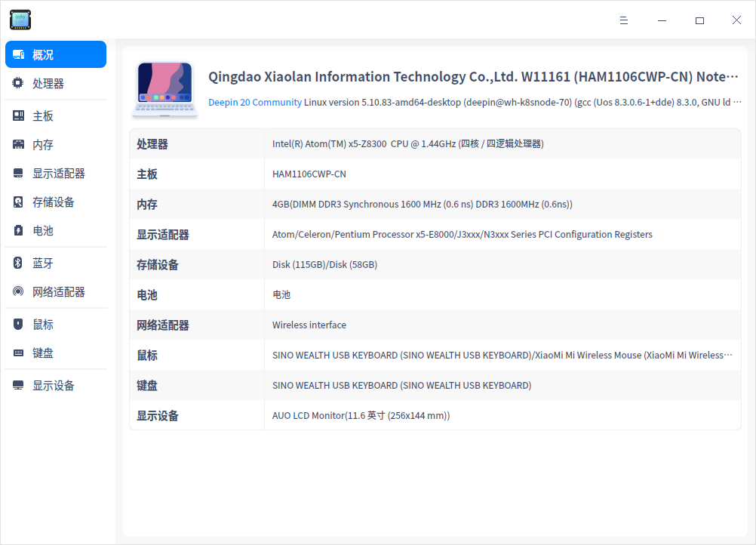Click the 网络适配器 network icon
The width and height of the screenshot is (756, 545).
[18, 291]
